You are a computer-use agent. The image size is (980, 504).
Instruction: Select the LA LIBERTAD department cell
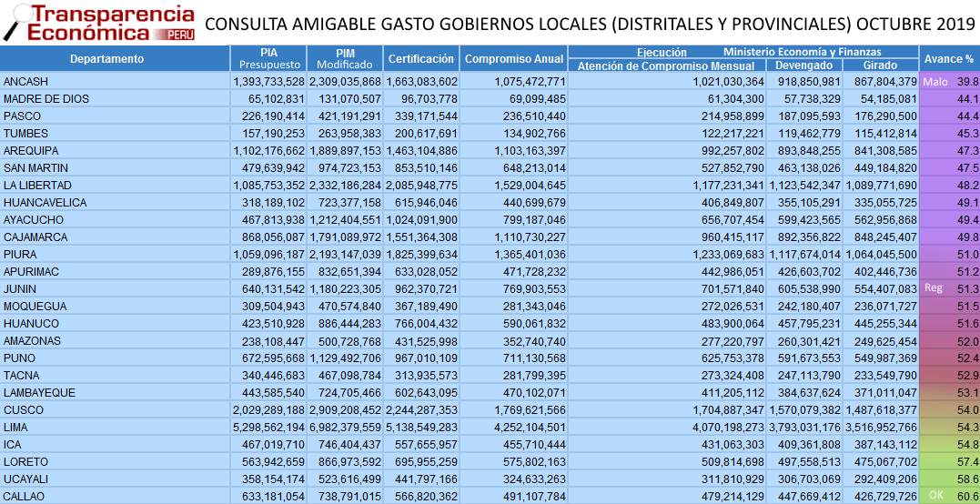(x=115, y=186)
